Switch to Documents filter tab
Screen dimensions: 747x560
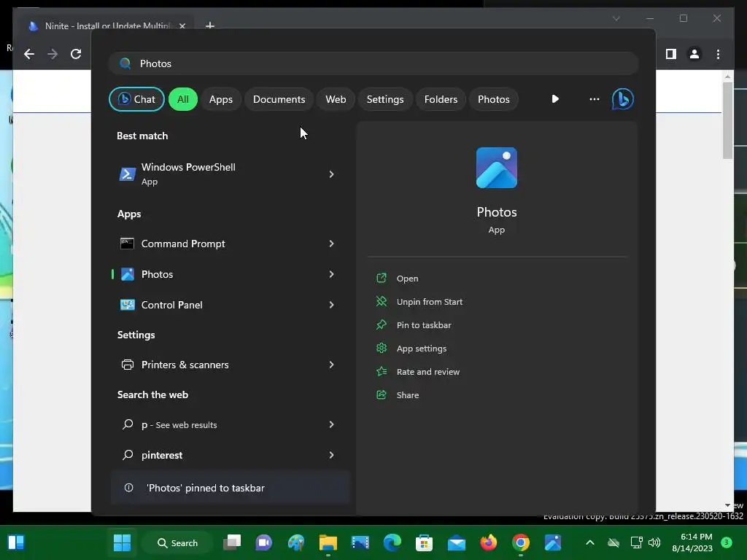(x=279, y=99)
